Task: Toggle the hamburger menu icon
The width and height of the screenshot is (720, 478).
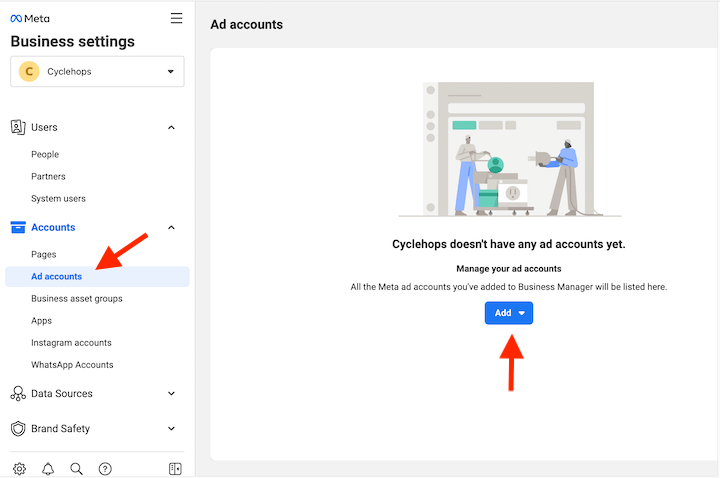Action: point(176,18)
